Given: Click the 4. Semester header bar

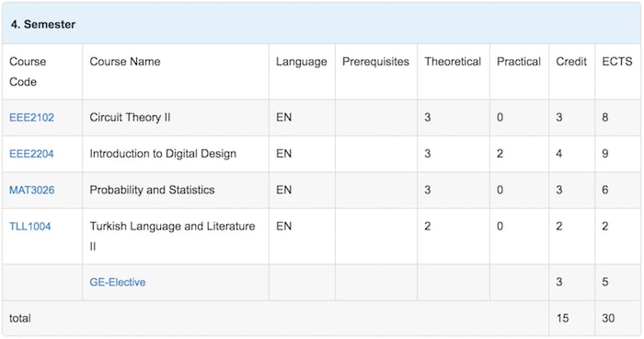Looking at the screenshot, I should click(x=322, y=24).
